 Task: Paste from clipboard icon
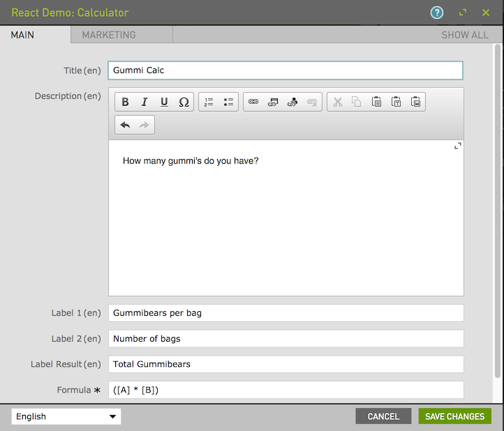point(376,102)
